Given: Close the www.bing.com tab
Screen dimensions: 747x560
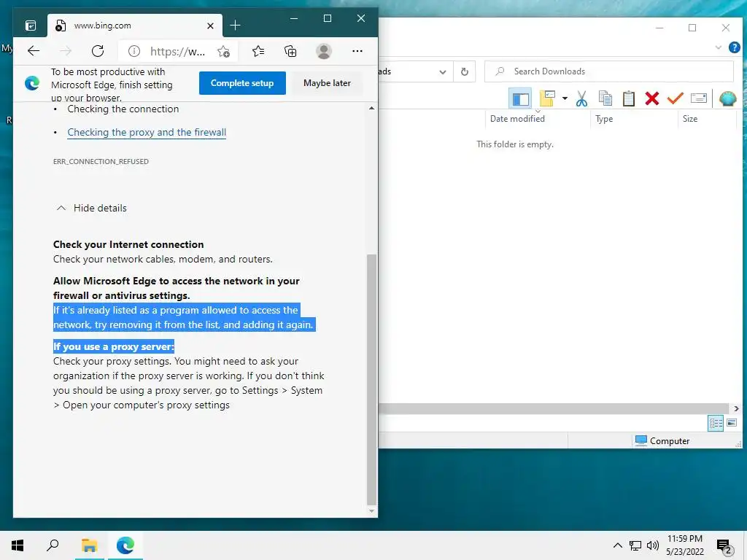Looking at the screenshot, I should [x=210, y=26].
